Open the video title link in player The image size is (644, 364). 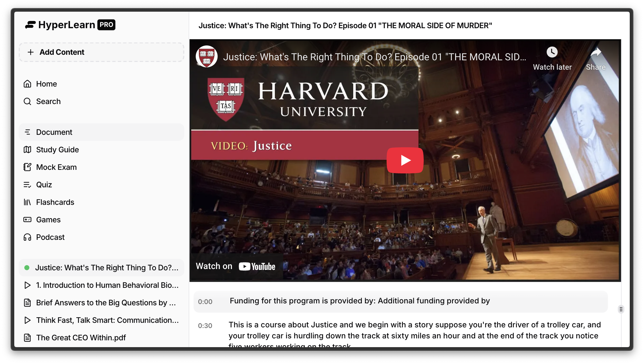(375, 57)
